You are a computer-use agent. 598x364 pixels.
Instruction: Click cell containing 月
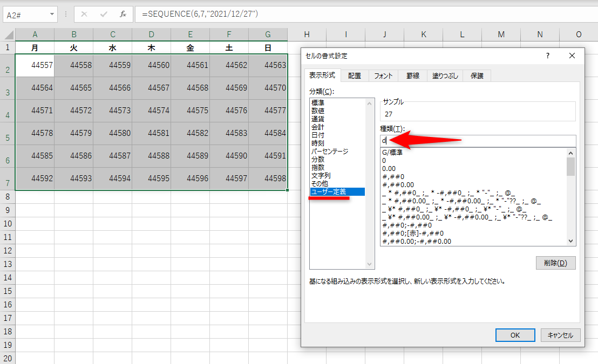point(35,48)
